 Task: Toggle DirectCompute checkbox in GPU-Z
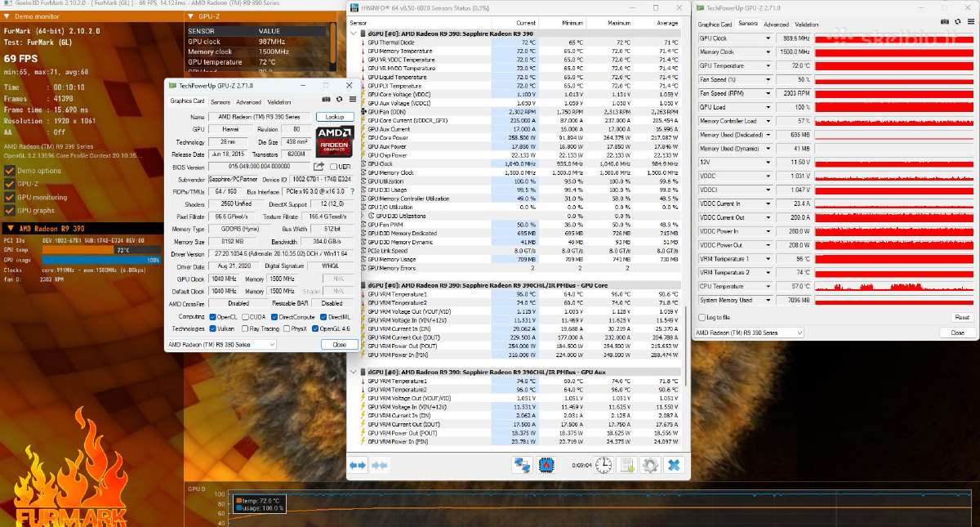pyautogui.click(x=274, y=316)
